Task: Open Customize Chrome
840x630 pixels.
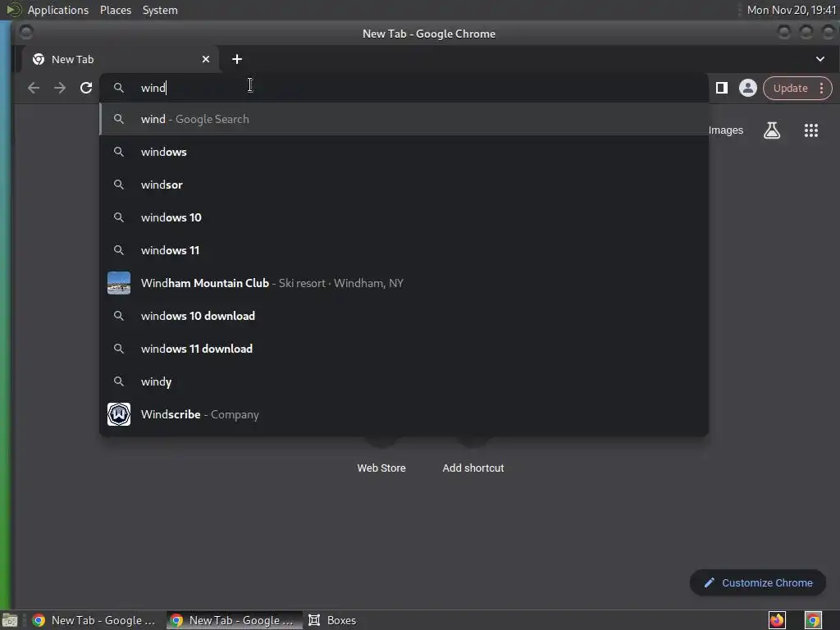Action: pyautogui.click(x=758, y=583)
